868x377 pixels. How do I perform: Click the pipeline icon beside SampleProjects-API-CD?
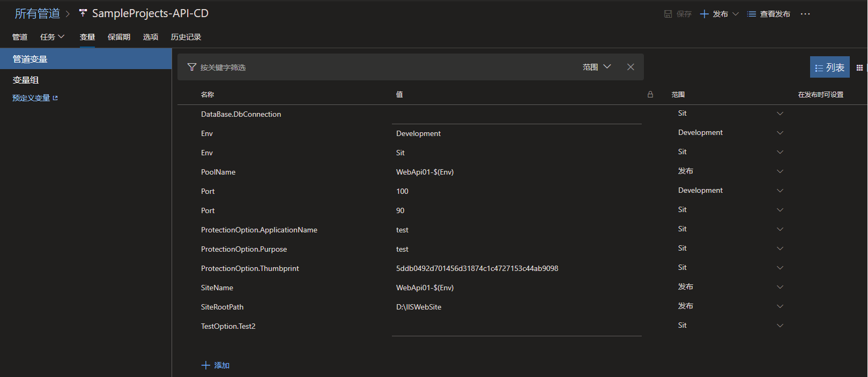pos(83,13)
